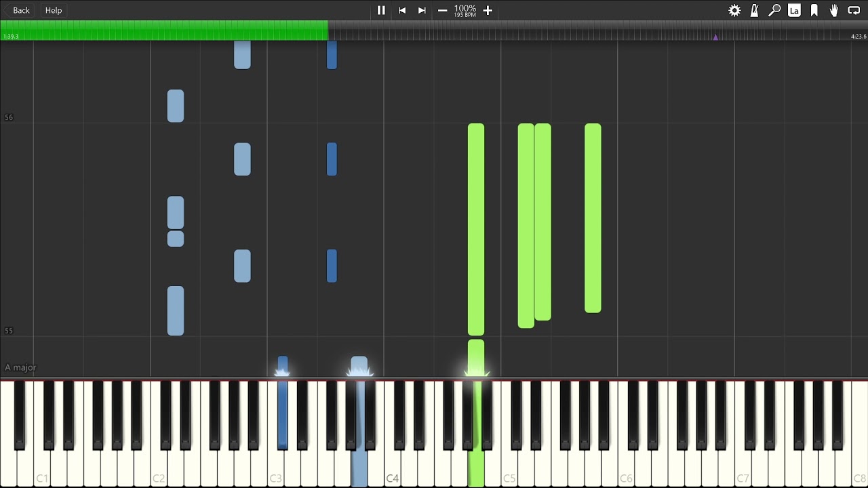Open the hands selection icon
This screenshot has height=488, width=868.
pos(834,10)
